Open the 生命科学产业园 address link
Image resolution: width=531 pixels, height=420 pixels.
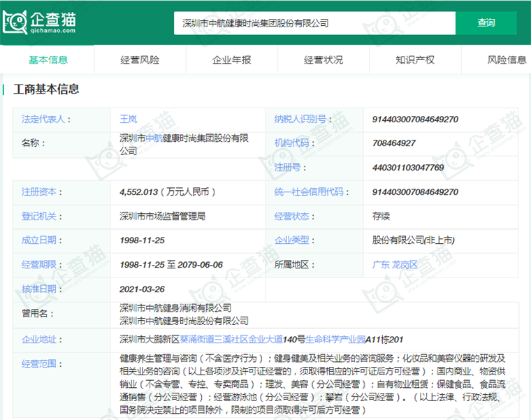coord(335,340)
